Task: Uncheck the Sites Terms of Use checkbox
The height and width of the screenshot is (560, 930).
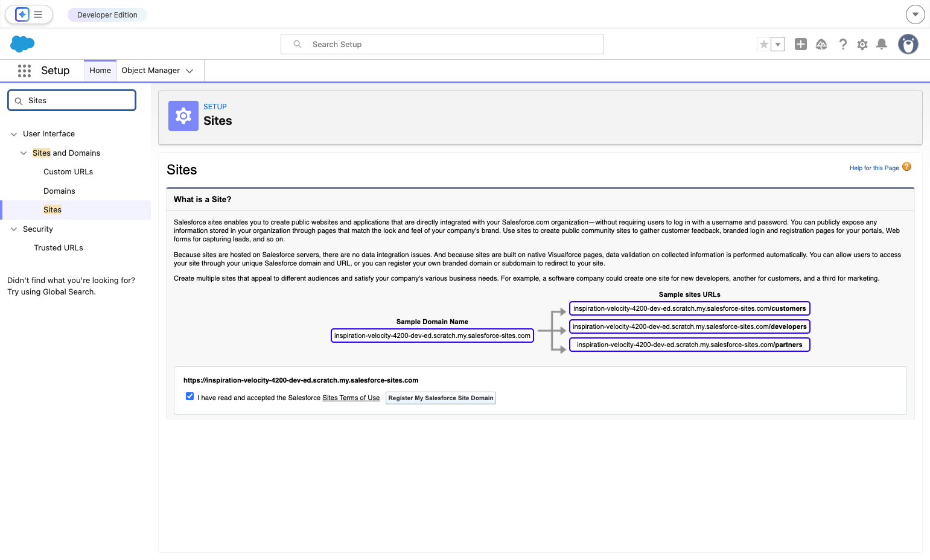Action: 190,396
